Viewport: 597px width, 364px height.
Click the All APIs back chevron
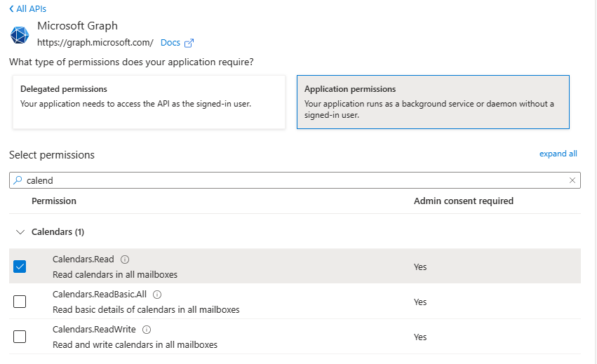click(x=11, y=8)
